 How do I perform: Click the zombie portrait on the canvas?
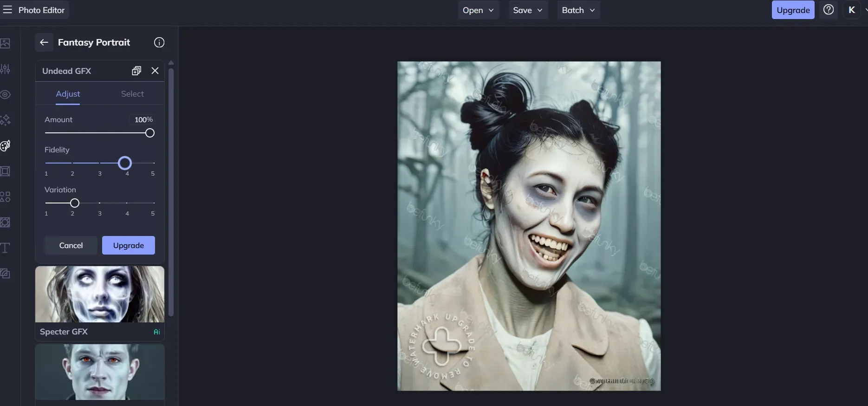point(529,226)
